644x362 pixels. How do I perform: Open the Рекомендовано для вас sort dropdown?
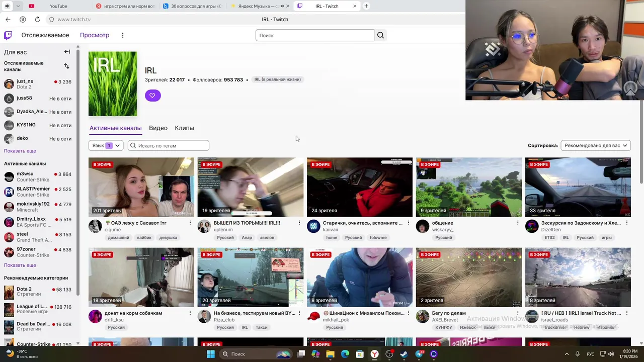(596, 145)
